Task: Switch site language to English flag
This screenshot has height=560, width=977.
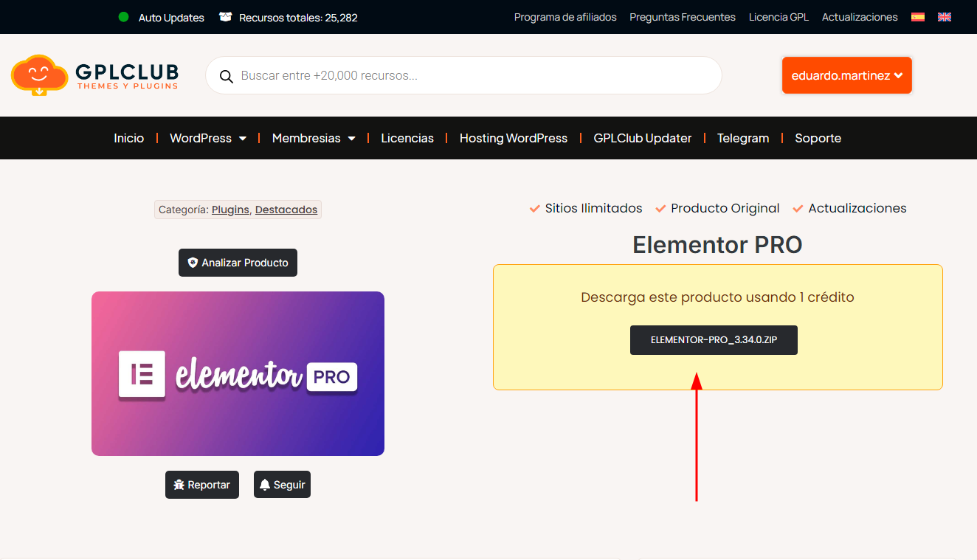Action: pos(945,17)
